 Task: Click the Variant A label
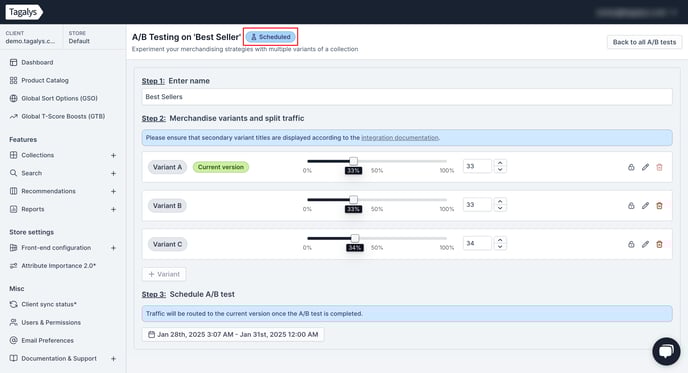point(167,167)
